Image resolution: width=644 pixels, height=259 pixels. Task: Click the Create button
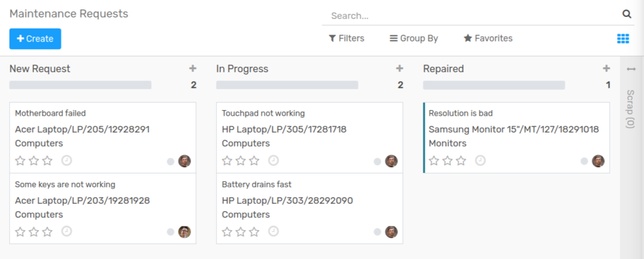click(x=35, y=38)
